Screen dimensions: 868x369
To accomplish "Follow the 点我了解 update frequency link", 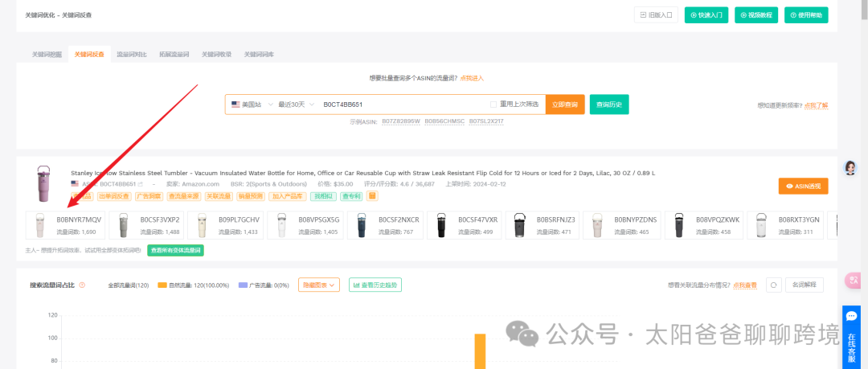I will click(x=817, y=105).
